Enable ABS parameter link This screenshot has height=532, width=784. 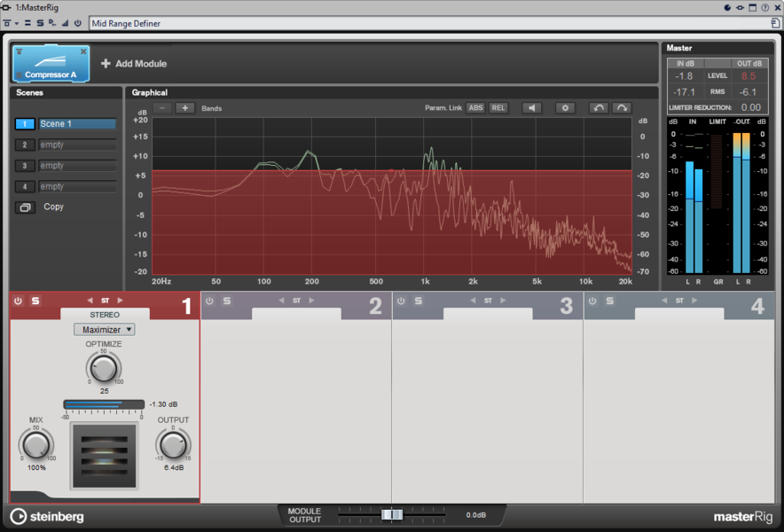coord(475,108)
